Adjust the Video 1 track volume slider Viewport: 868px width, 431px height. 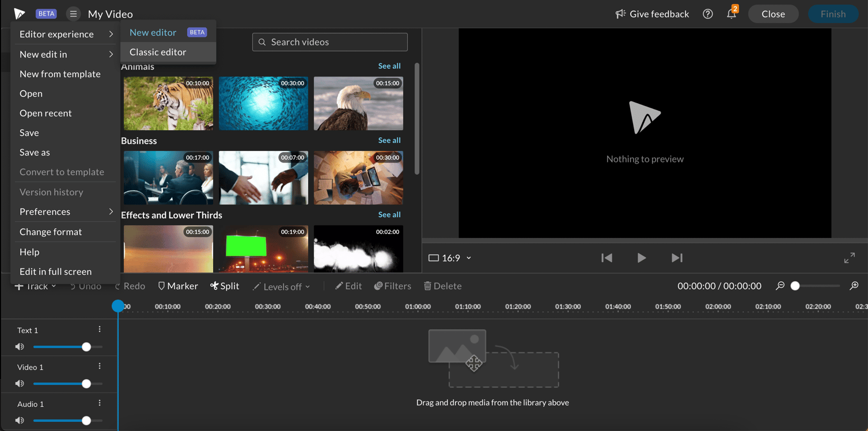(x=86, y=383)
